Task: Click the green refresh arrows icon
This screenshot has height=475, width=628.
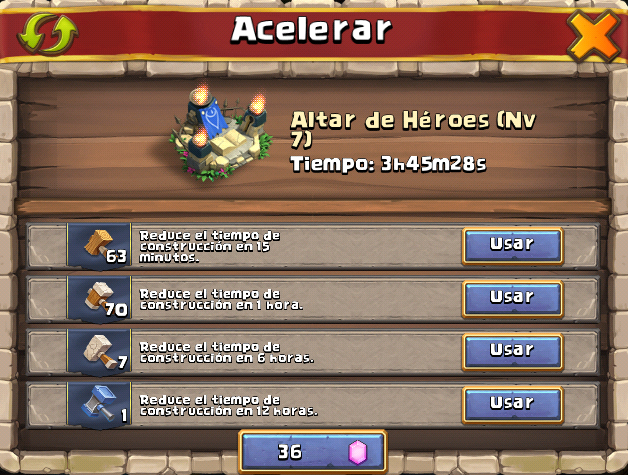Action: coord(48,33)
